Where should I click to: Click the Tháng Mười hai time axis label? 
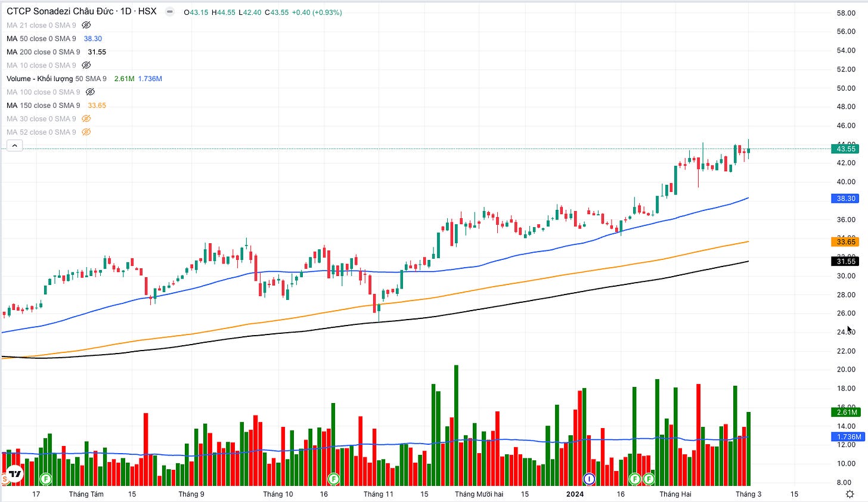(x=479, y=494)
